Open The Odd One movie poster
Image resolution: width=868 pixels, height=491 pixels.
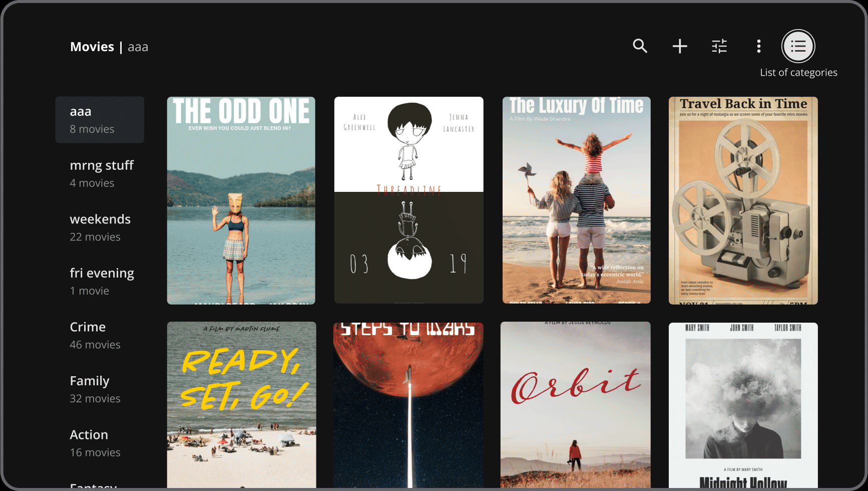pos(241,200)
